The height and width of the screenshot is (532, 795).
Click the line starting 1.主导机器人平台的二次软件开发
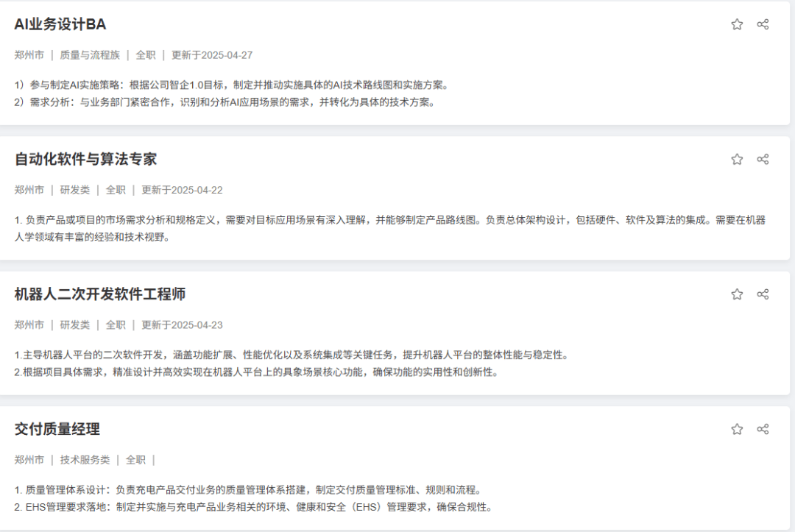(x=292, y=355)
